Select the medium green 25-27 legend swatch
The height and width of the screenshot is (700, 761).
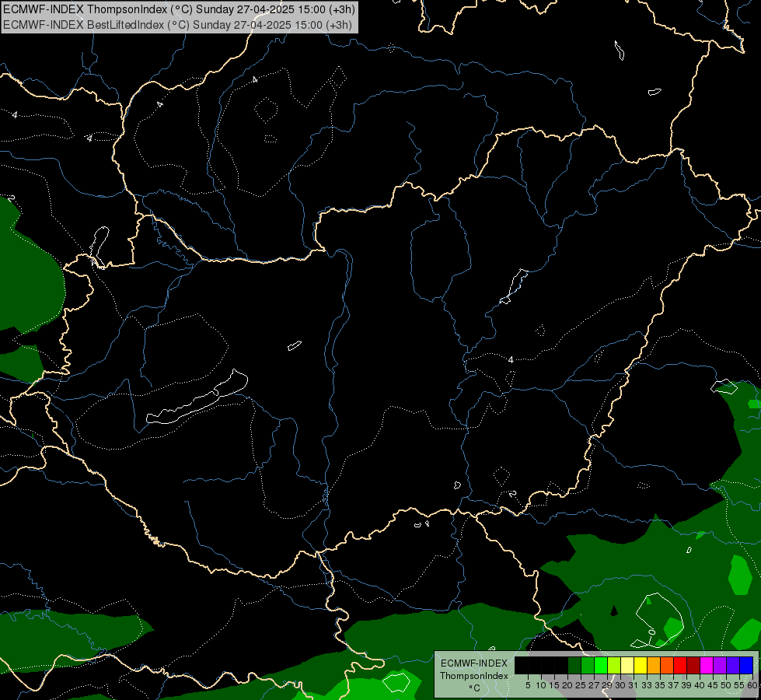(x=588, y=665)
